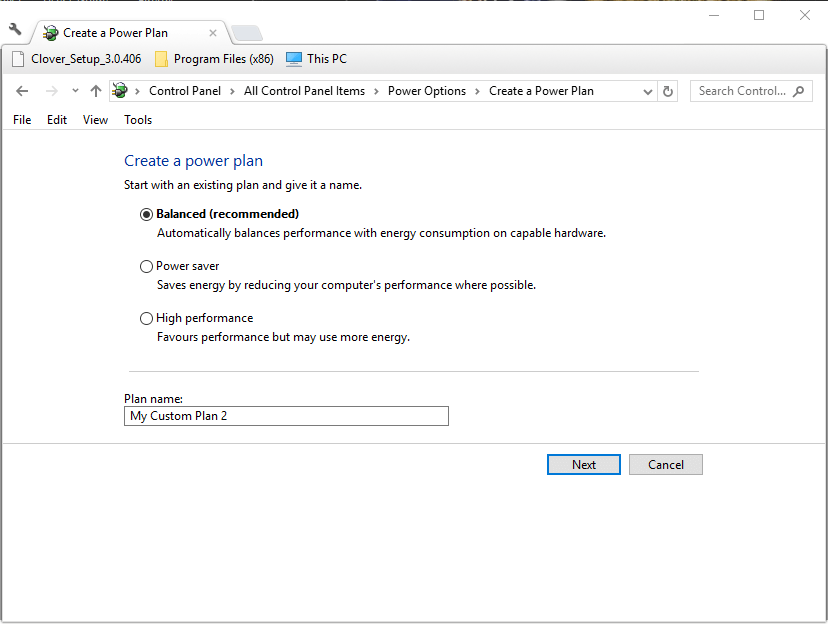
Task: Expand the recent locations dropdown
Action: click(x=76, y=91)
